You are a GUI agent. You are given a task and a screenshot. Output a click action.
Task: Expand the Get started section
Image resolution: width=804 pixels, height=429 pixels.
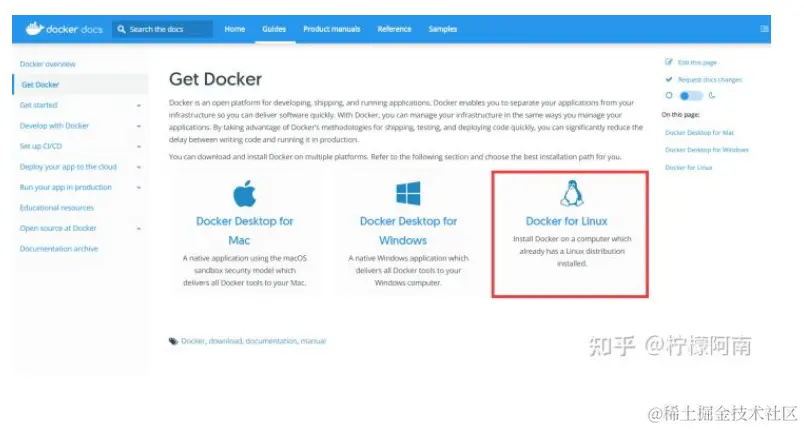pyautogui.click(x=138, y=106)
